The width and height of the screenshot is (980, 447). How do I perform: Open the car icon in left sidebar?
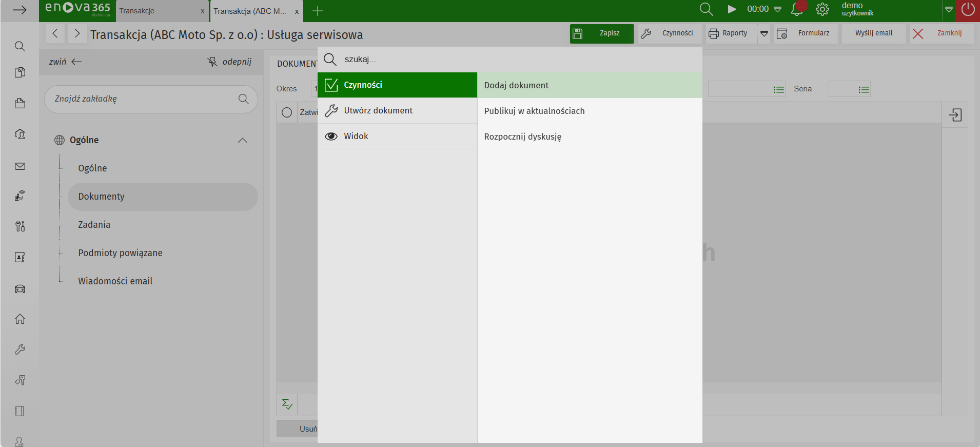tap(20, 289)
